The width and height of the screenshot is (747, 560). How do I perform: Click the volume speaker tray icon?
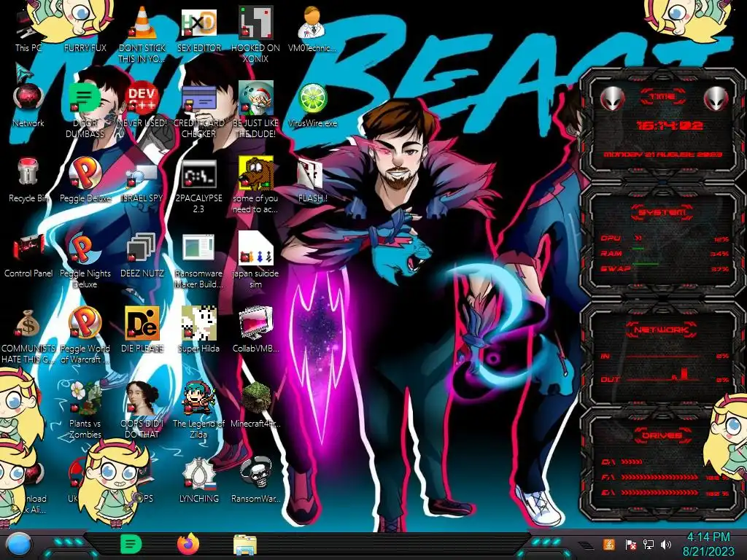[x=665, y=544]
